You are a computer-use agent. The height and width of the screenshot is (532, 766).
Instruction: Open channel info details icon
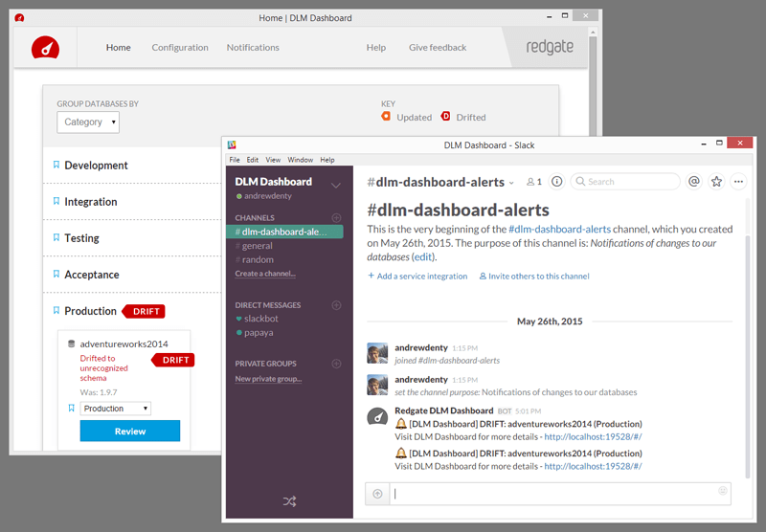click(x=556, y=182)
